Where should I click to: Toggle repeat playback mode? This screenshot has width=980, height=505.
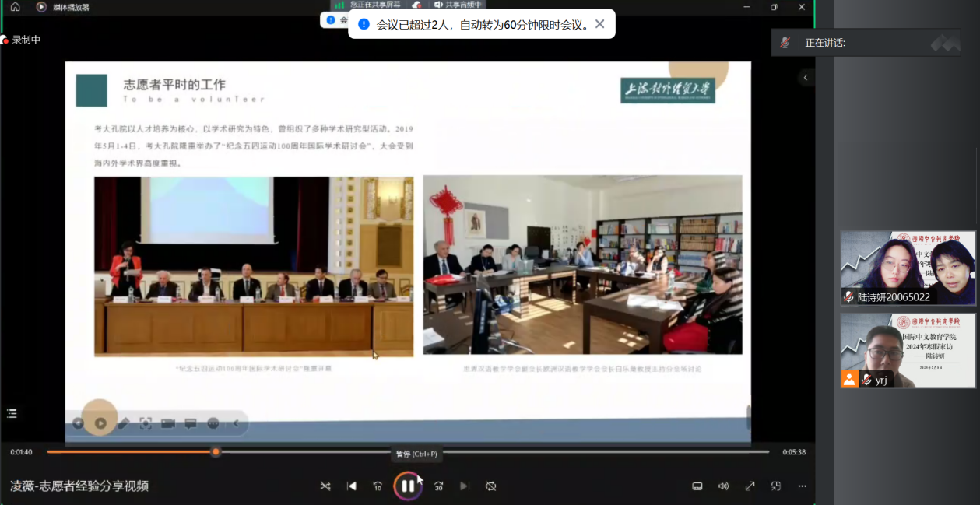(490, 486)
